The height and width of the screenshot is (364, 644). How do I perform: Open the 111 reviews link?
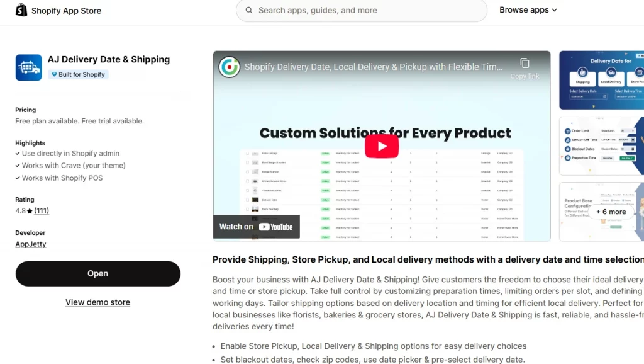42,211
